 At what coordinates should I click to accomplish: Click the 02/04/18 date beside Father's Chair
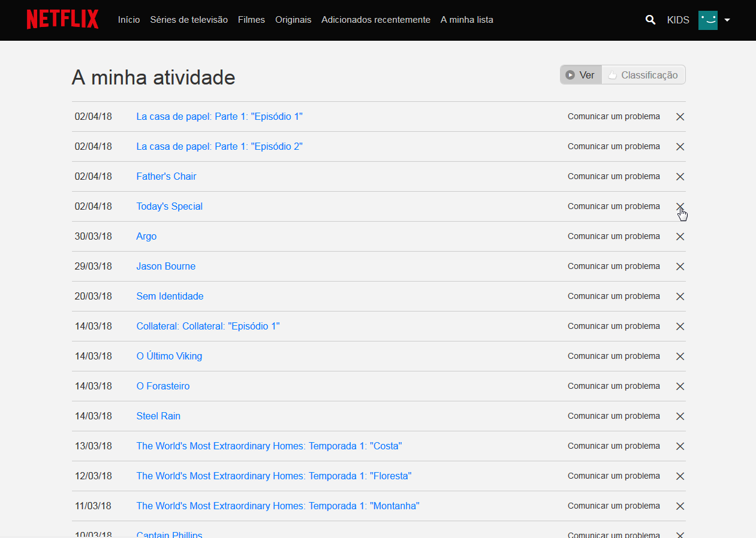point(93,176)
